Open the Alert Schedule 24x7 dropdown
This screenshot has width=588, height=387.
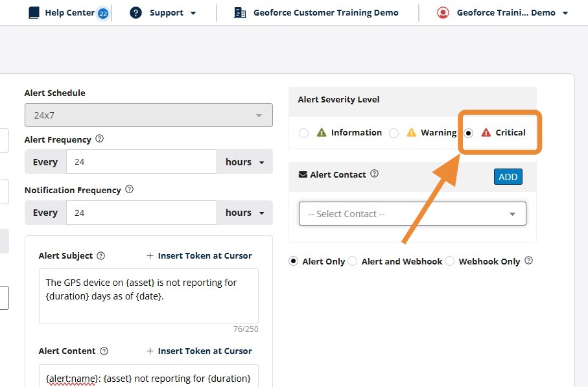(148, 115)
